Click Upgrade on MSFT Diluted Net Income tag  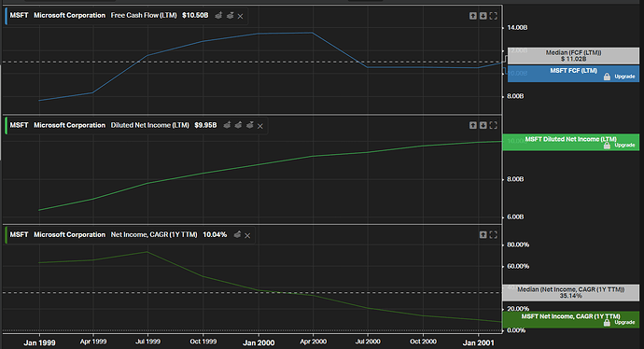point(624,146)
